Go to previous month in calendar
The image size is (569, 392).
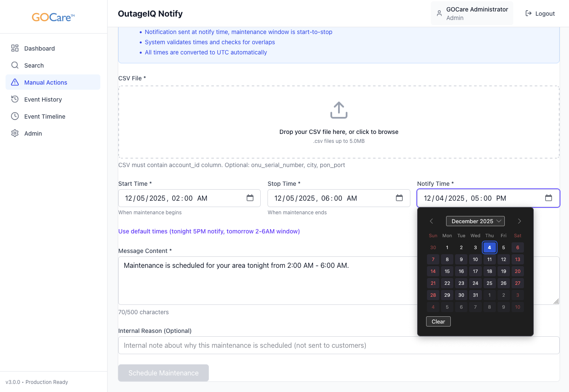pos(431,221)
